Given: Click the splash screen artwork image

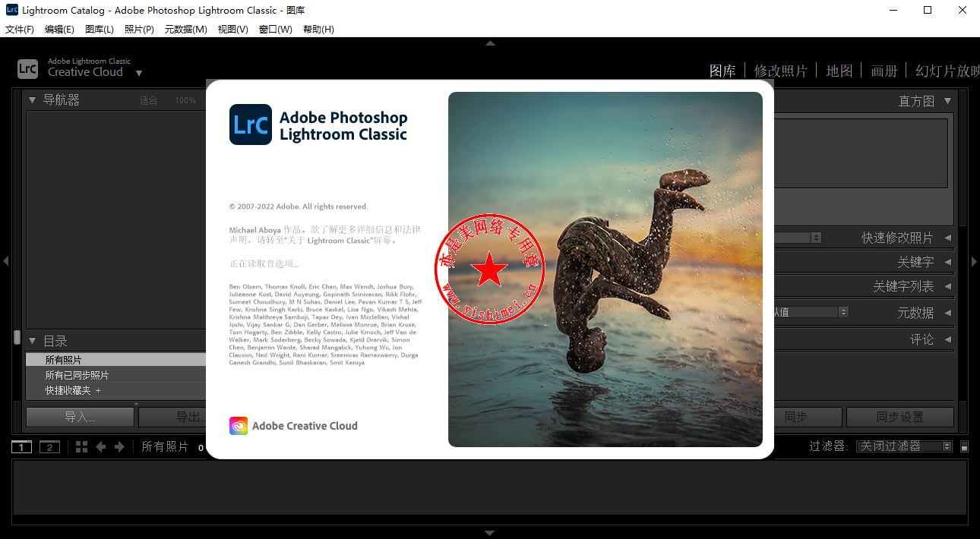Looking at the screenshot, I should tap(605, 269).
